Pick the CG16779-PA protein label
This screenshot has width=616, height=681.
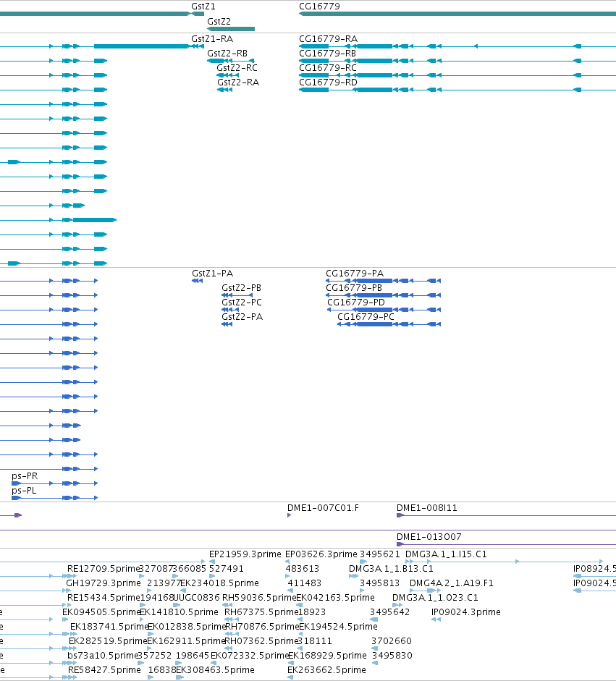[x=355, y=274]
